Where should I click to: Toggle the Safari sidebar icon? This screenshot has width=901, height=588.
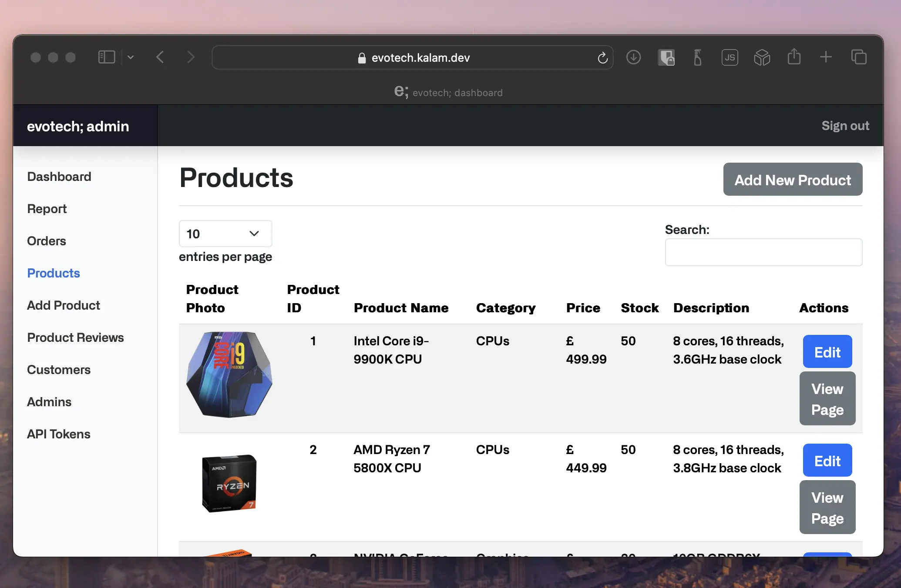(x=107, y=57)
